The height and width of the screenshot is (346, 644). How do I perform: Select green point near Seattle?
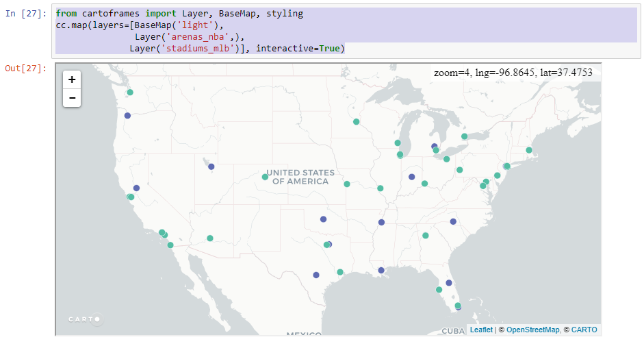tap(130, 92)
